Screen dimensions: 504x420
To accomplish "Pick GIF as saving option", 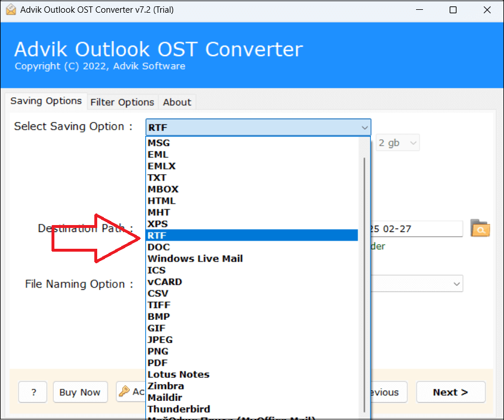I will tap(252, 328).
